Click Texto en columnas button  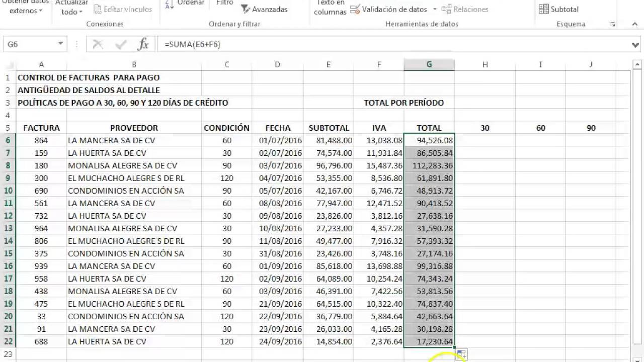tap(330, 8)
